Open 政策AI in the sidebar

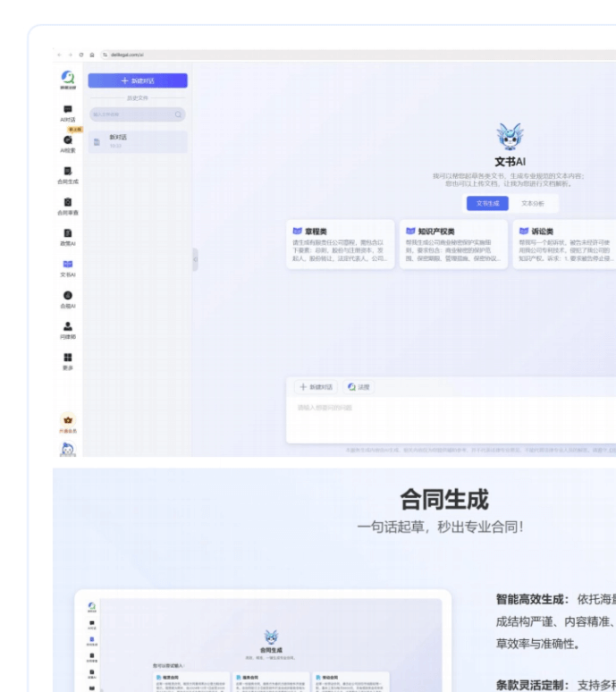(x=68, y=238)
